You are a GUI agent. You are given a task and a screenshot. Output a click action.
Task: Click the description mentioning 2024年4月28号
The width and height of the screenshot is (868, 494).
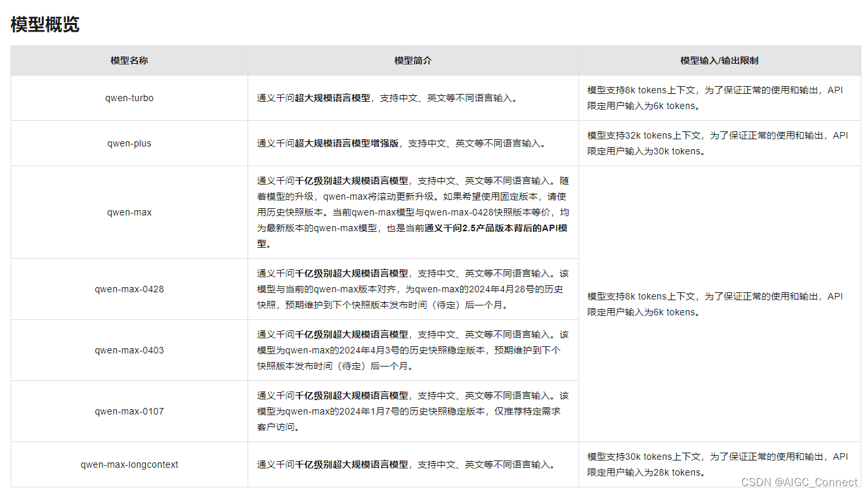(413, 289)
